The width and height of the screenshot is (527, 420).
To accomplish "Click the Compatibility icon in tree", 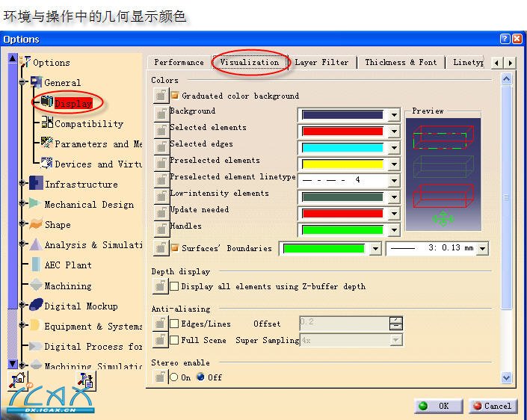I will pos(47,123).
